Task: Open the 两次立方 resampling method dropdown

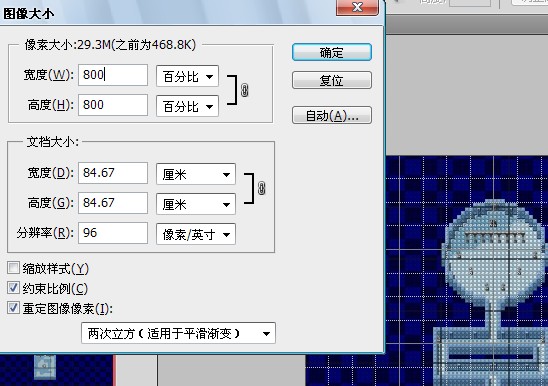Action: click(178, 333)
